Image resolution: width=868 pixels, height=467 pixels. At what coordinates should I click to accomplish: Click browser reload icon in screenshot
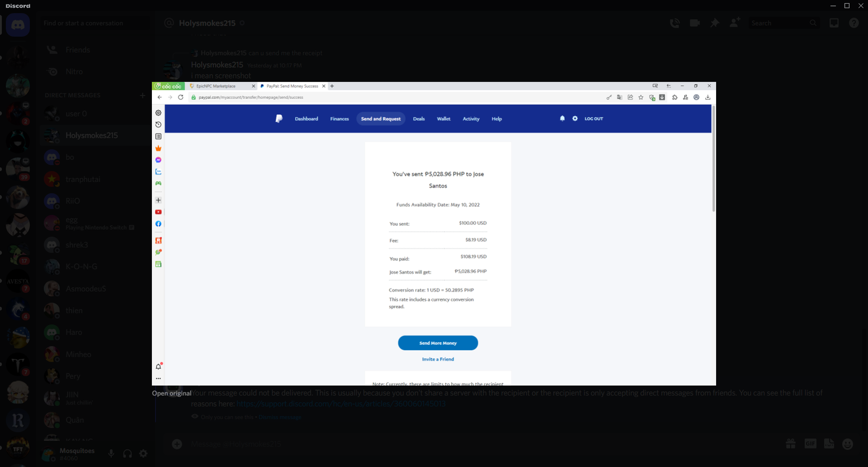[x=181, y=97]
